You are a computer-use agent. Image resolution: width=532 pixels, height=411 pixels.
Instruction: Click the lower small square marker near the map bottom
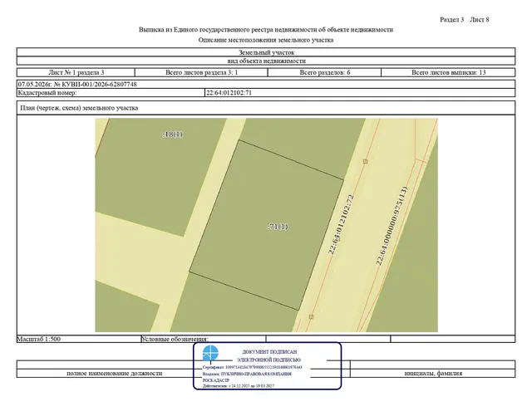[311, 317]
